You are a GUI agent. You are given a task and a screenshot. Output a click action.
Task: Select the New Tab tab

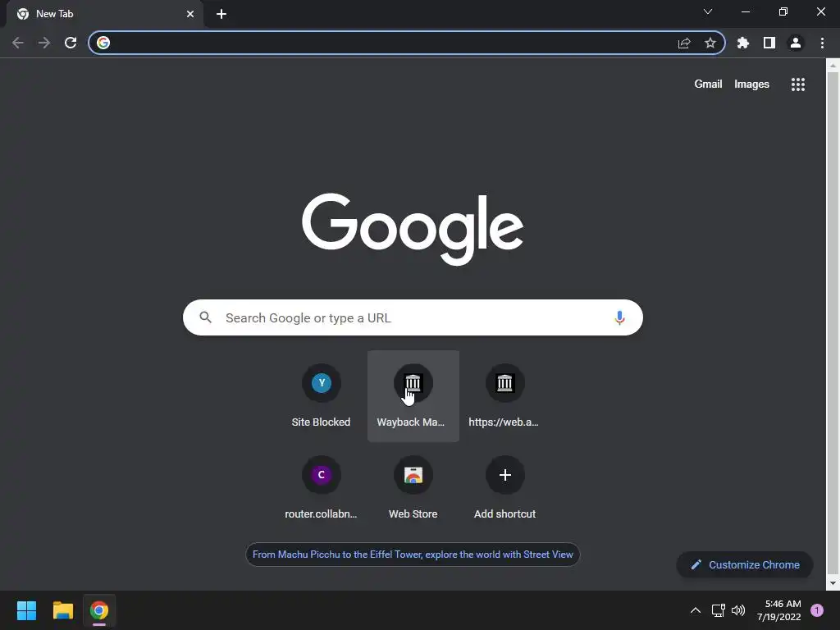tap(104, 14)
